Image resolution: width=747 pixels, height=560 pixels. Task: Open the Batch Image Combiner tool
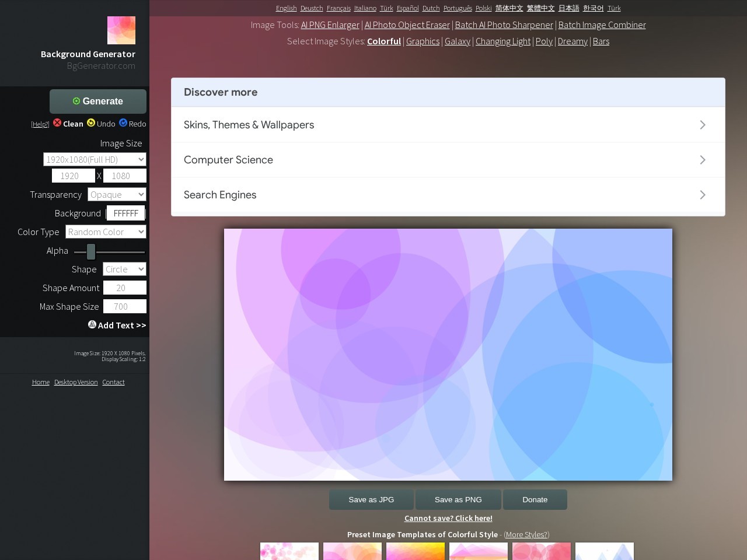(x=602, y=24)
